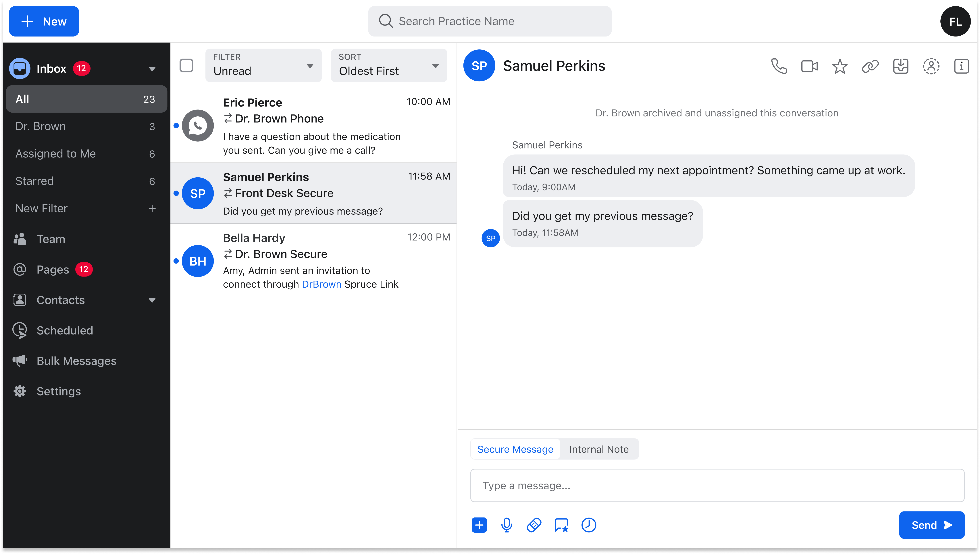980x554 pixels.
Task: Star the Samuel Perkins conversation
Action: (x=840, y=66)
